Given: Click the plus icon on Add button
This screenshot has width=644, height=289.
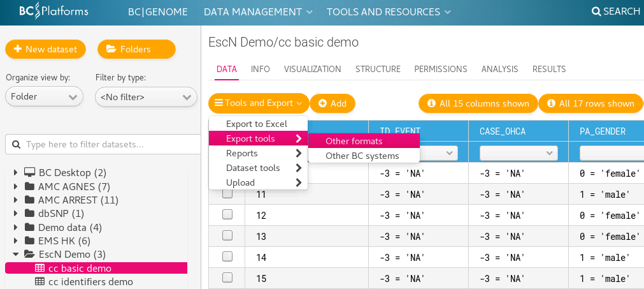Looking at the screenshot, I should [x=322, y=103].
